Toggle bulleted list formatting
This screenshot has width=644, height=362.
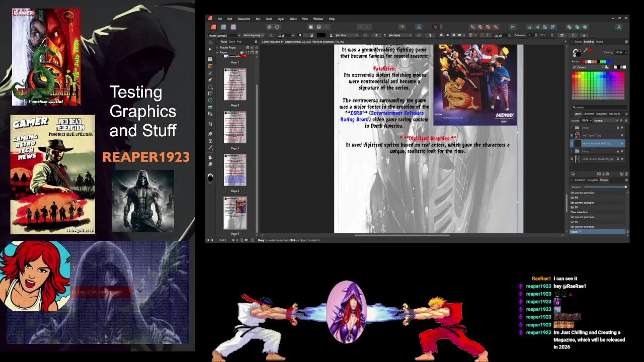click(482, 35)
